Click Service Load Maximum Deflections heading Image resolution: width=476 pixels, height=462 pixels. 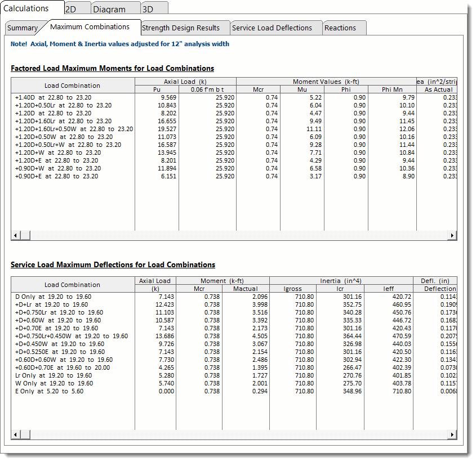(x=113, y=265)
